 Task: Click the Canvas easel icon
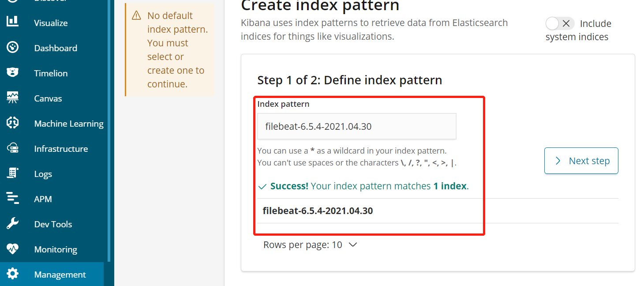12,98
